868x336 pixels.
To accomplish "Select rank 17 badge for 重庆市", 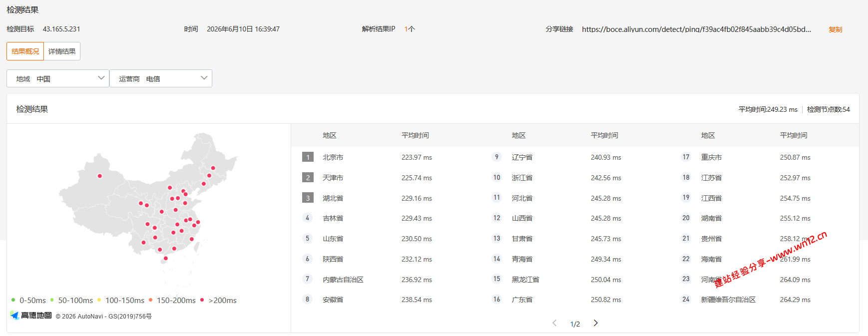I will 686,157.
